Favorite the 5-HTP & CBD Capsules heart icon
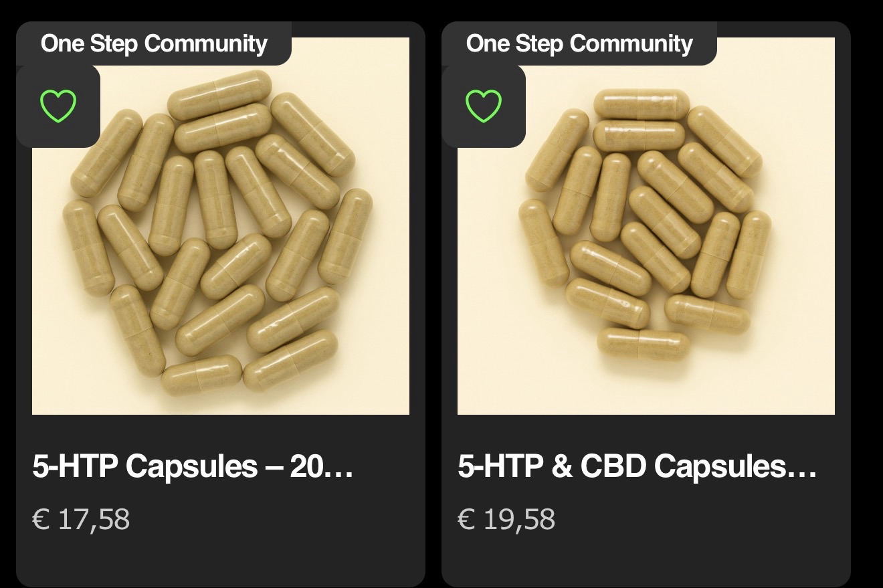 (483, 106)
